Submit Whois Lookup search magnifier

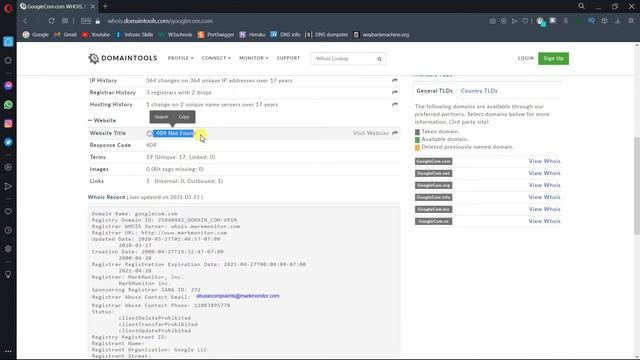tap(380, 59)
